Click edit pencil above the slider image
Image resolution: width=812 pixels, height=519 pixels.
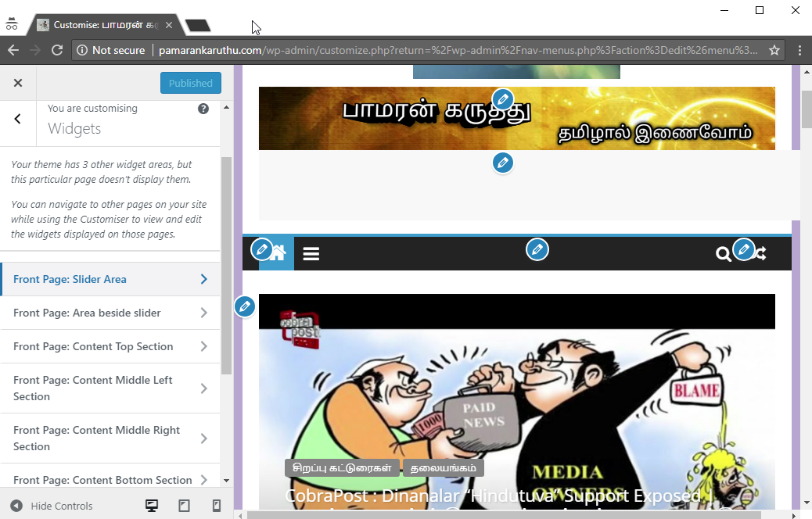(245, 306)
